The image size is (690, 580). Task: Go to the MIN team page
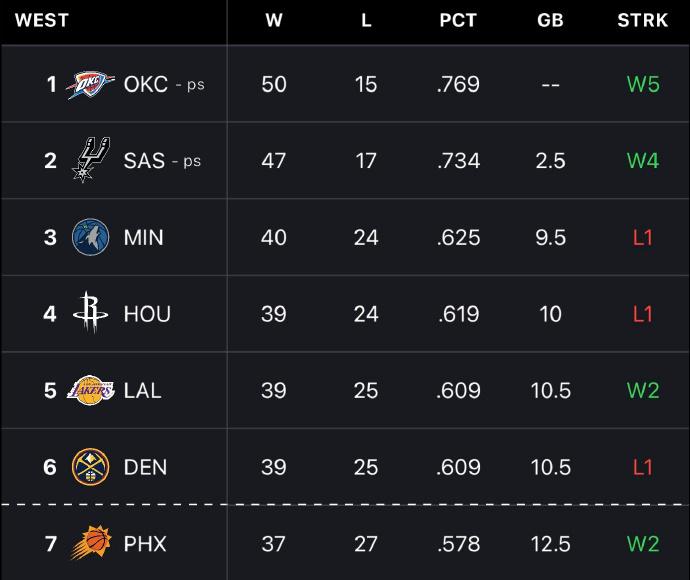(x=143, y=238)
